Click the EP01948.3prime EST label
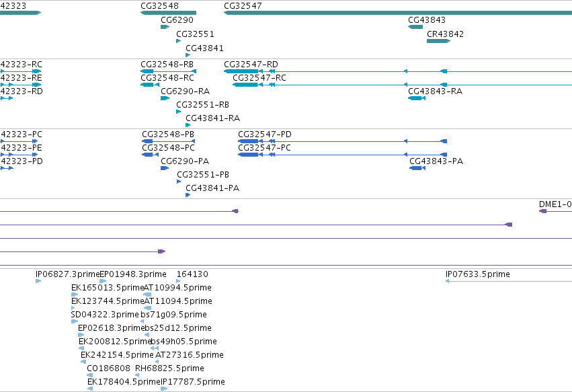The image size is (572, 392). (133, 274)
